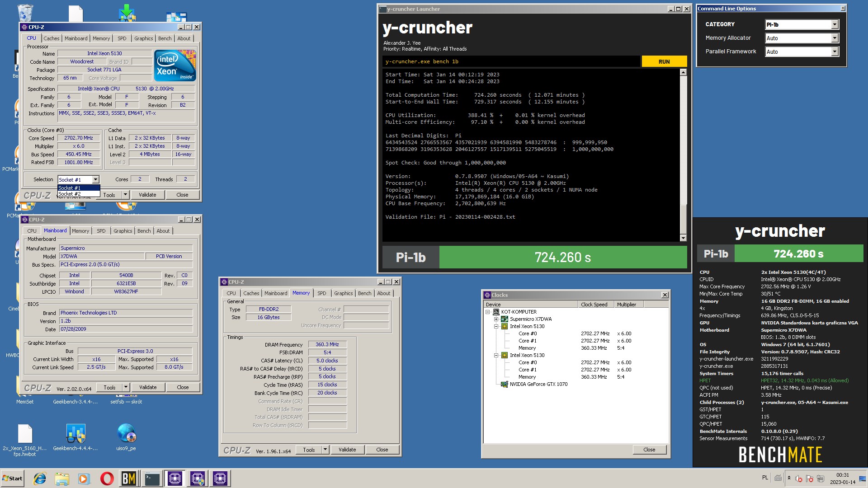Open Caches tab in Processor CPU-Z window
868x488 pixels.
coord(51,38)
